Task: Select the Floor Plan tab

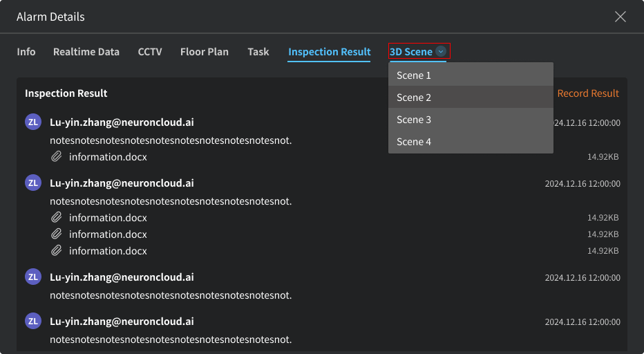Action: tap(205, 52)
